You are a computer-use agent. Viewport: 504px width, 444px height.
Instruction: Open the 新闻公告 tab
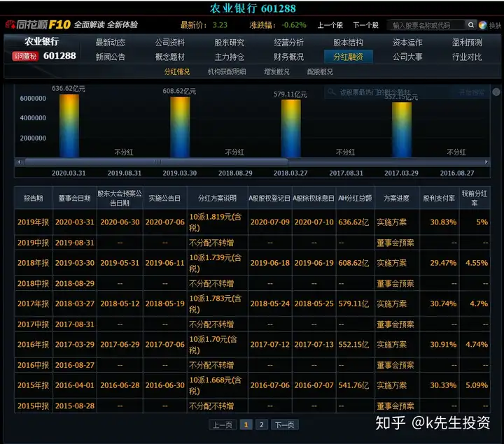(111, 57)
